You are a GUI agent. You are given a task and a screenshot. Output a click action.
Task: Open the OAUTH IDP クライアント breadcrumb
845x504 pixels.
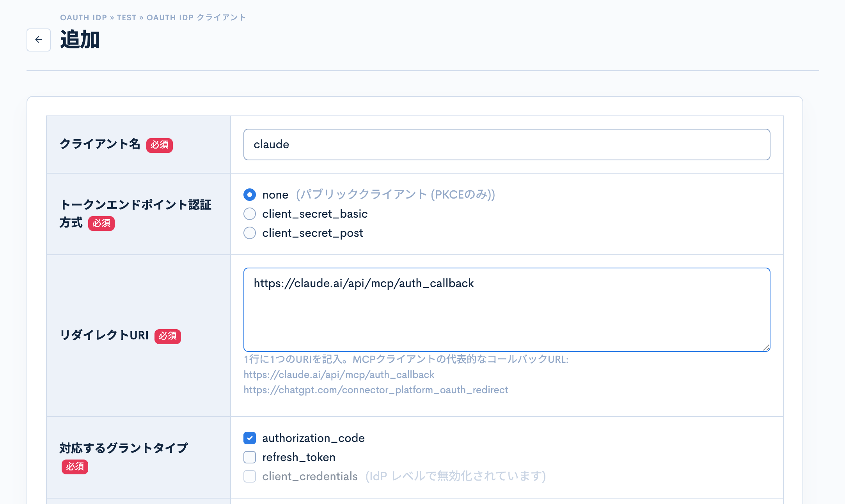click(x=196, y=18)
